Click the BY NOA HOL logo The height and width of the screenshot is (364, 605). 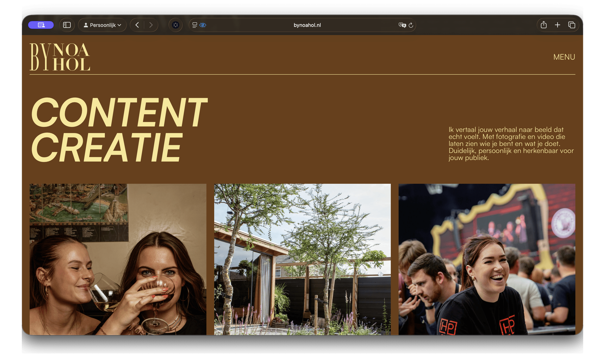point(60,57)
